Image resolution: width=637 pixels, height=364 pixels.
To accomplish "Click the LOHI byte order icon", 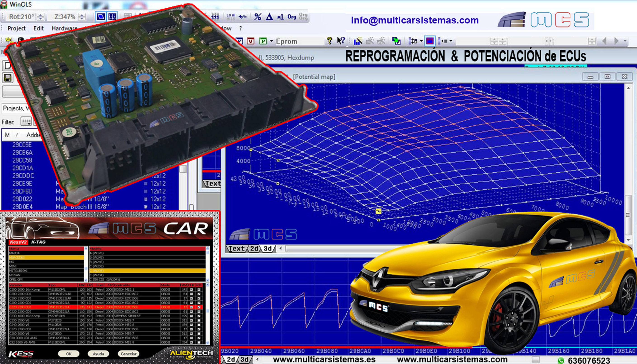I will (230, 17).
